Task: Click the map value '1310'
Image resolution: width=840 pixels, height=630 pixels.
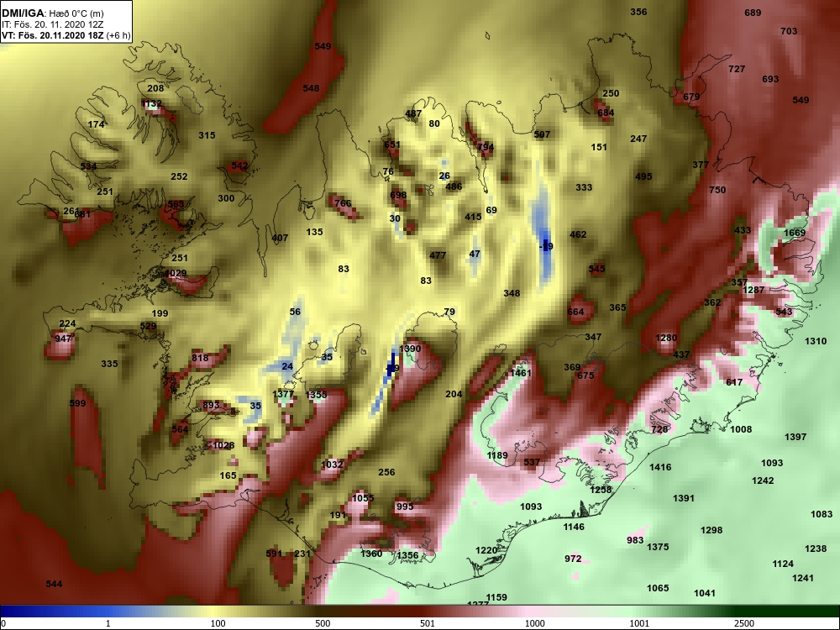Action: click(x=816, y=341)
